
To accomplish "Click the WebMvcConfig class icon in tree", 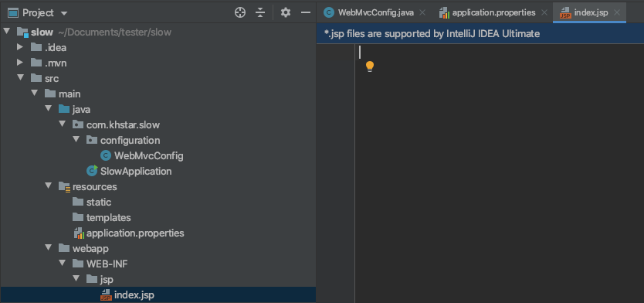I will tap(106, 156).
